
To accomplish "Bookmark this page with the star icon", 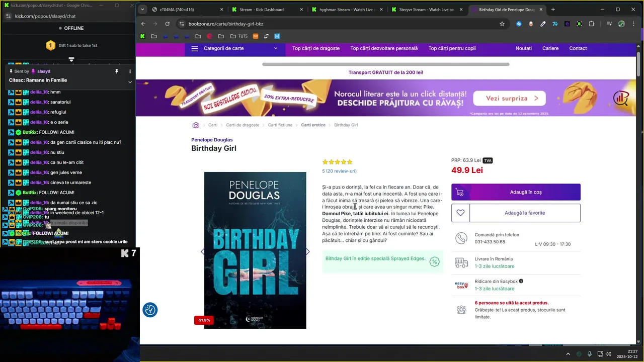I will [x=502, y=24].
